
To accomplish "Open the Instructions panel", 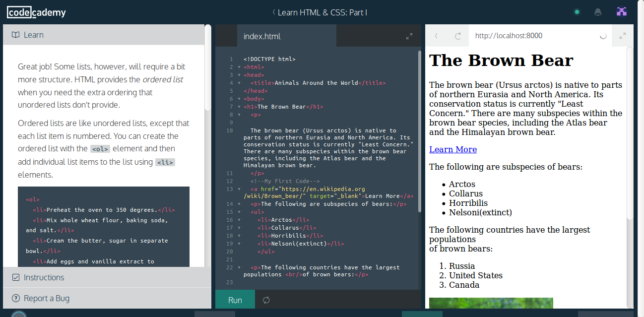I will click(x=107, y=277).
